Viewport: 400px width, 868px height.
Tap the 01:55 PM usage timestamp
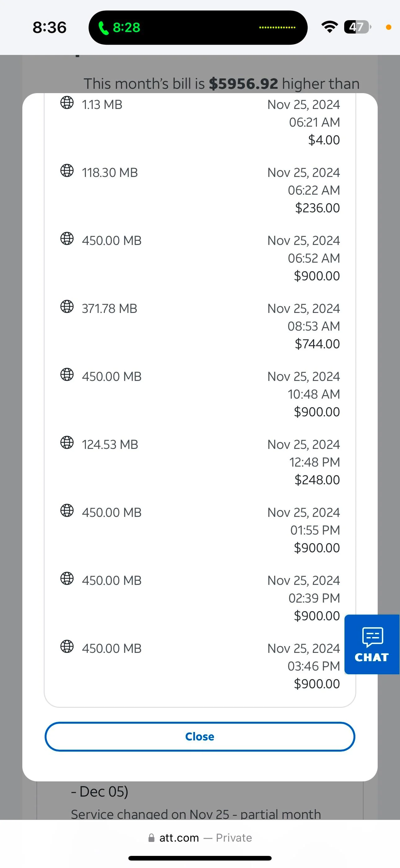tap(315, 530)
